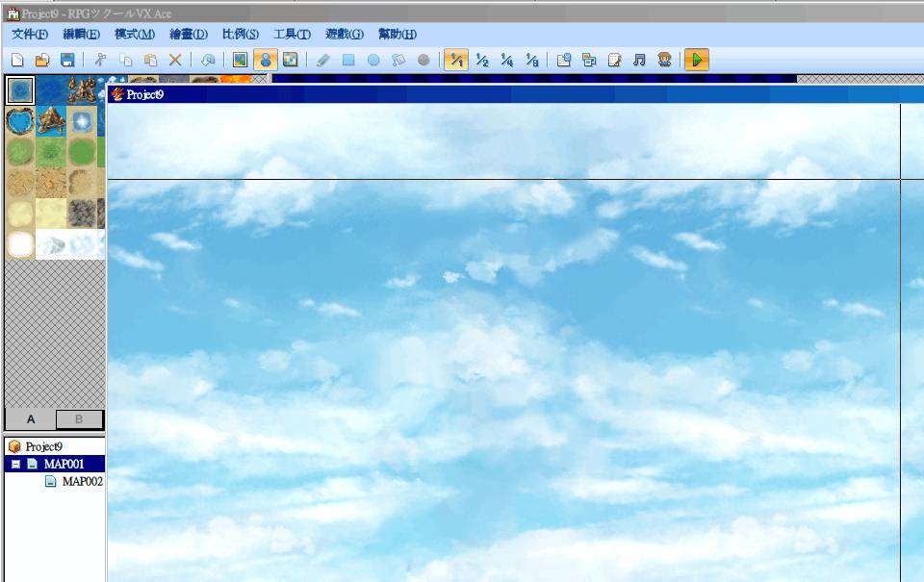Select the Ellipse drawing tool

click(x=373, y=60)
